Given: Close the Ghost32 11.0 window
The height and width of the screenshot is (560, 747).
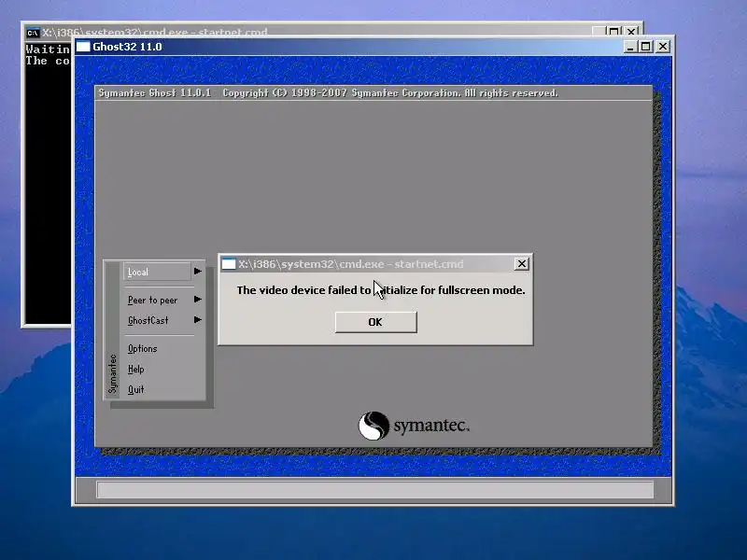Looking at the screenshot, I should click(x=663, y=47).
